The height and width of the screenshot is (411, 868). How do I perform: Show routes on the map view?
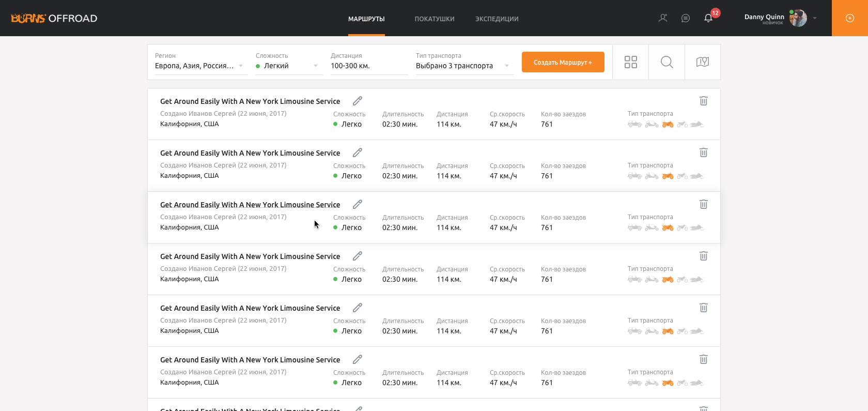pyautogui.click(x=702, y=62)
